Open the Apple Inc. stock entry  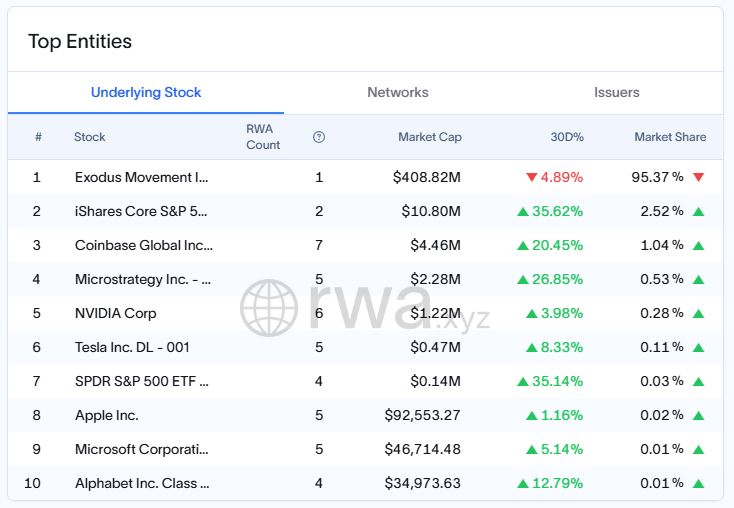click(107, 415)
